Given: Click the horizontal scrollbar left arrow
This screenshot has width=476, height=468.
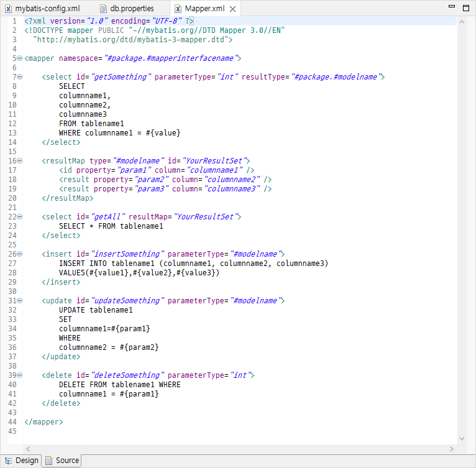Looking at the screenshot, I should point(28,449).
